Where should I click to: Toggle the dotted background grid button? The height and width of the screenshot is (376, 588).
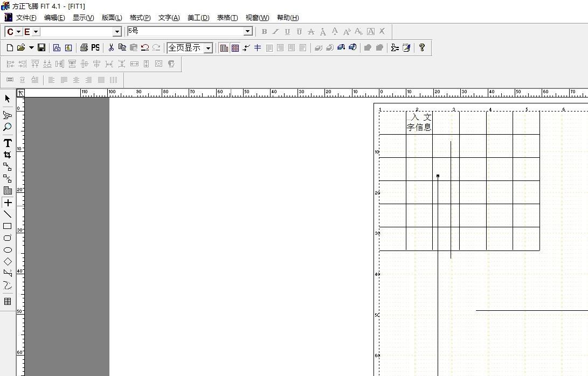click(235, 48)
